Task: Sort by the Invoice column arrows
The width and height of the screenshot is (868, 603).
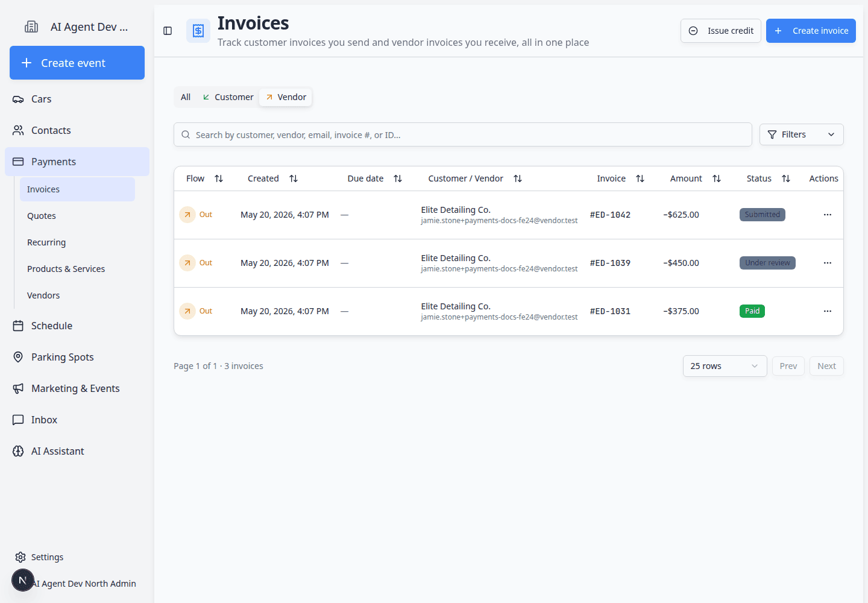Action: (x=640, y=178)
